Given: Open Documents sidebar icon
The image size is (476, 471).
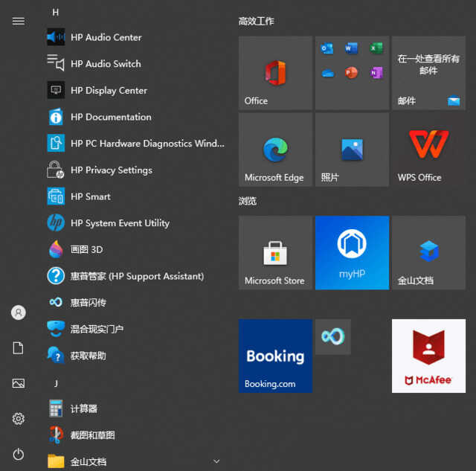Looking at the screenshot, I should [18, 348].
